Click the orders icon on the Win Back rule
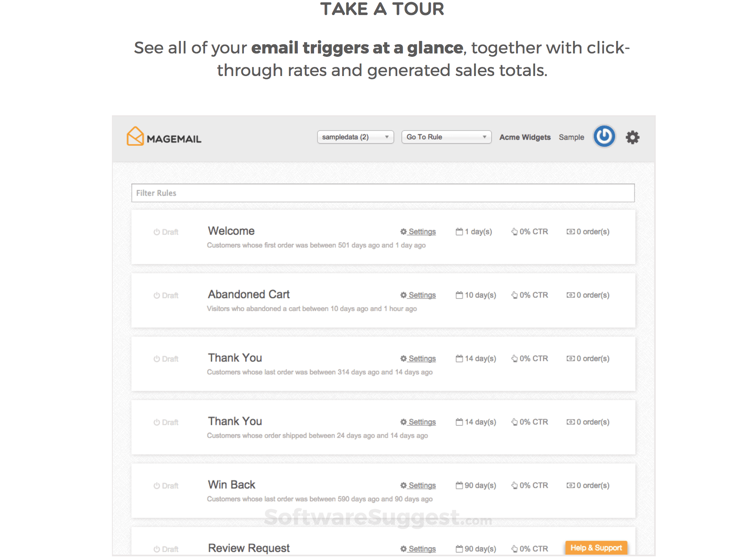Image resolution: width=756 pixels, height=558 pixels. [x=571, y=485]
